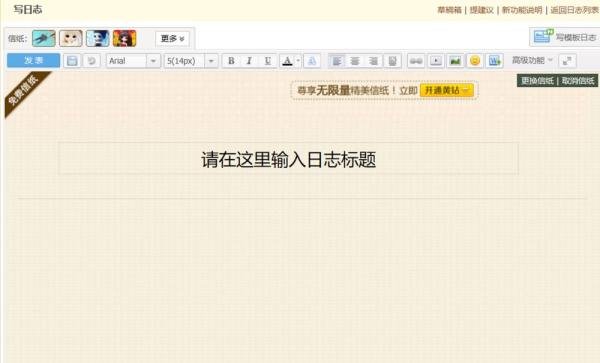
Task: Click 返回日志列表 to return to list
Action: tap(574, 10)
